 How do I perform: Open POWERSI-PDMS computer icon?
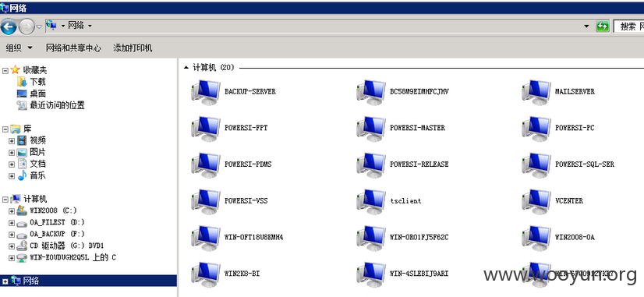pos(206,164)
